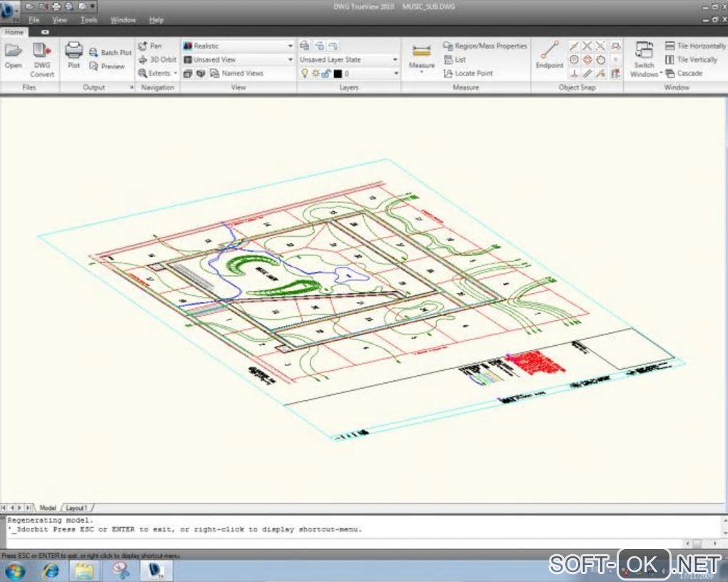This screenshot has width=728, height=582.
Task: Toggle the layer on/off lightbulb icon
Action: 304,73
